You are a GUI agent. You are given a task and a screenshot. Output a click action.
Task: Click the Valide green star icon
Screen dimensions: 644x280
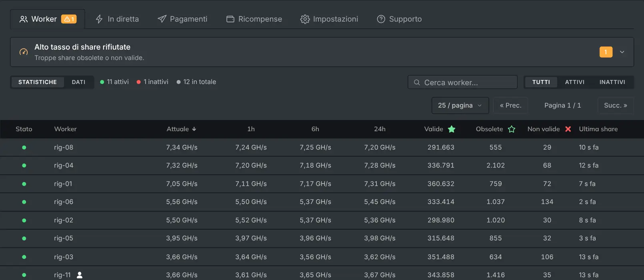(x=452, y=129)
